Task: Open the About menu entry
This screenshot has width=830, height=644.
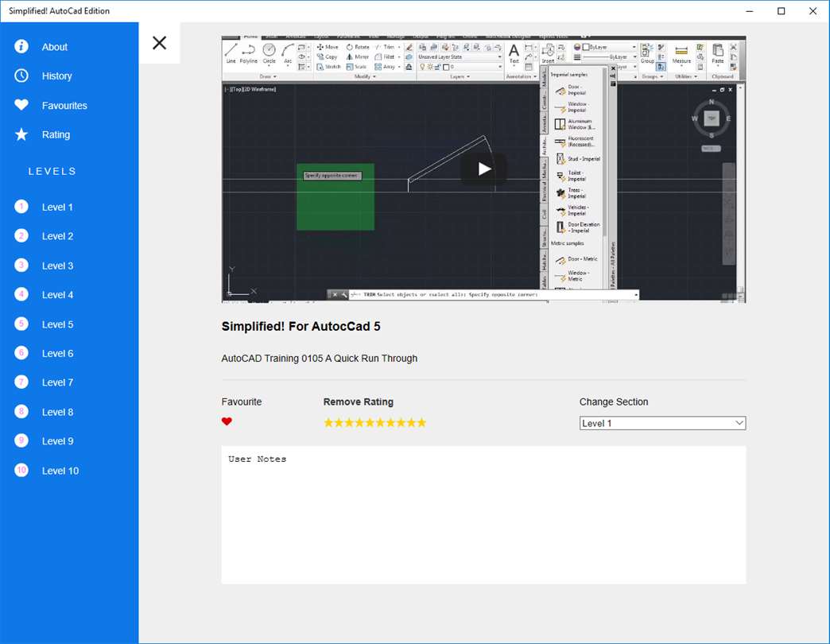Action: pos(55,47)
